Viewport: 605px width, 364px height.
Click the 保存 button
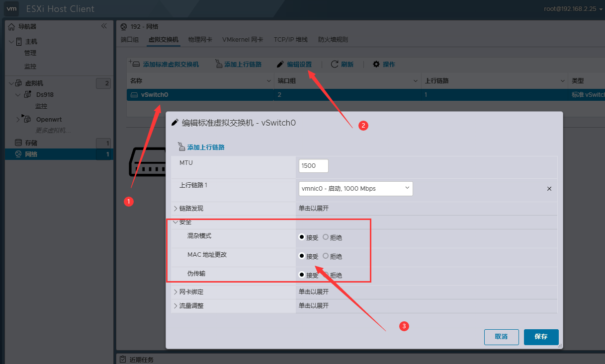(x=541, y=337)
